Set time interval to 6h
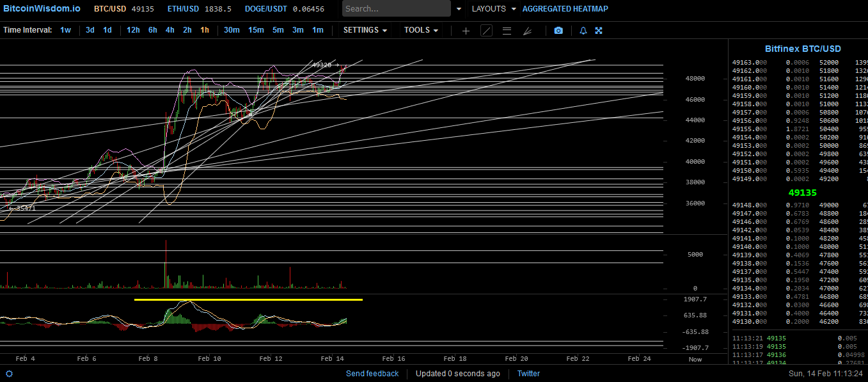Image resolution: width=868 pixels, height=382 pixels. point(152,30)
